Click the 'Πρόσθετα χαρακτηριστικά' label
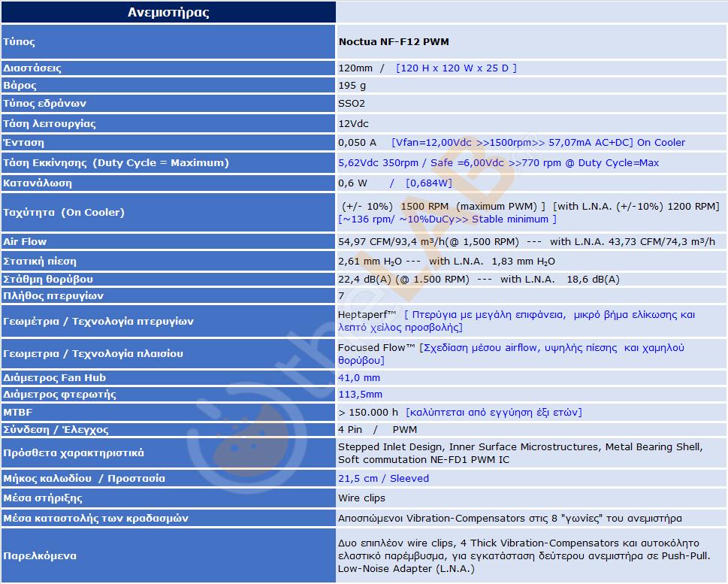Screen dimensions: 728x584 (74, 453)
